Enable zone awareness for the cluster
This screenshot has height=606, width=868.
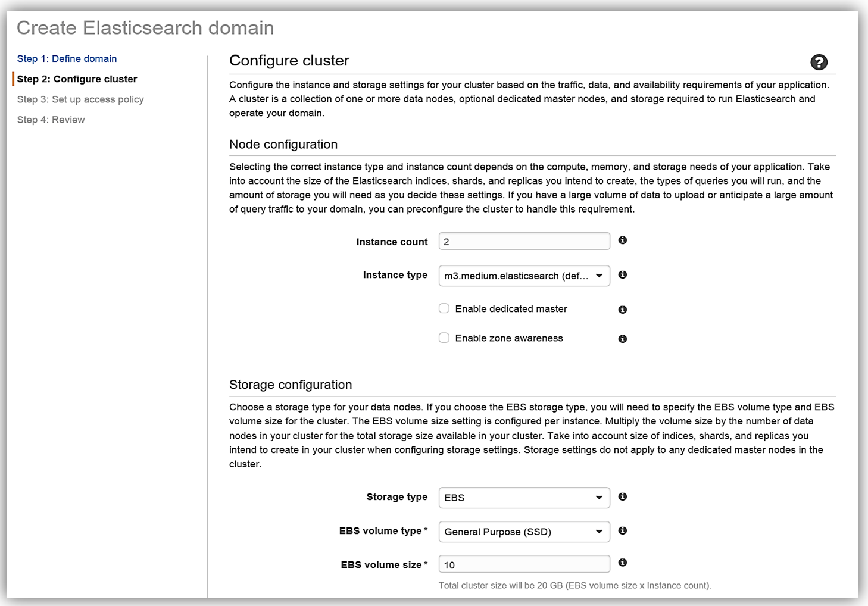tap(444, 337)
